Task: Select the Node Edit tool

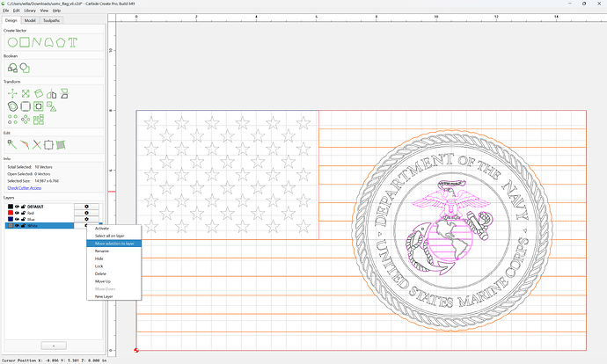Action: (12, 145)
